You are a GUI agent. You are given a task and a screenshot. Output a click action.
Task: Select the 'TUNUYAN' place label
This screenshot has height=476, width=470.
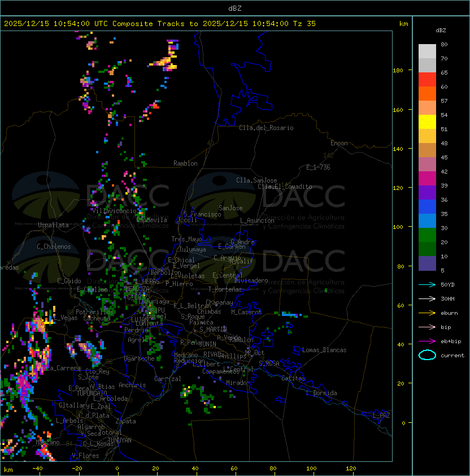120,440
